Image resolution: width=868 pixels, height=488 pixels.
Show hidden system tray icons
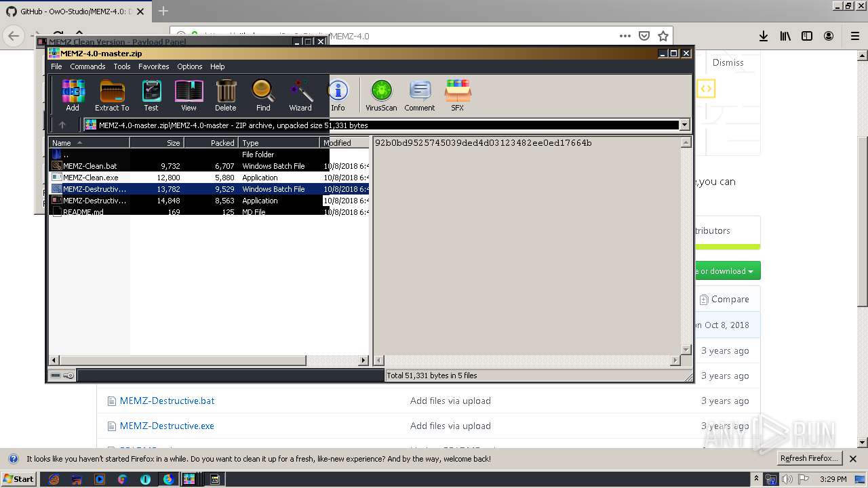(757, 479)
